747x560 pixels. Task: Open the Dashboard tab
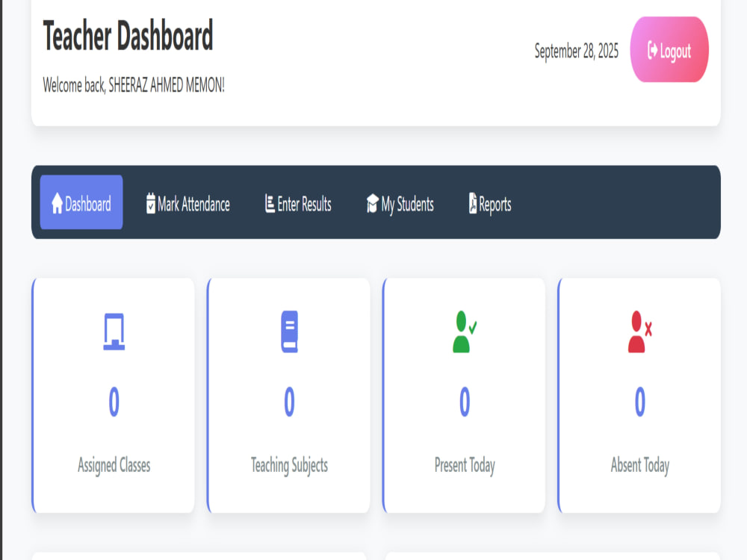coord(81,202)
